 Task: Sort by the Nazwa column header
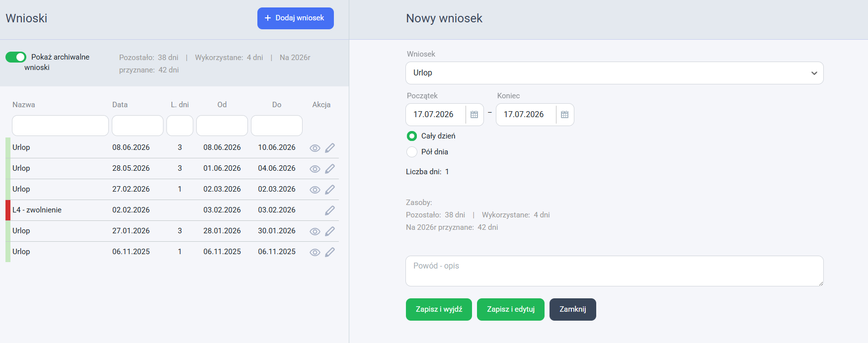(x=24, y=105)
